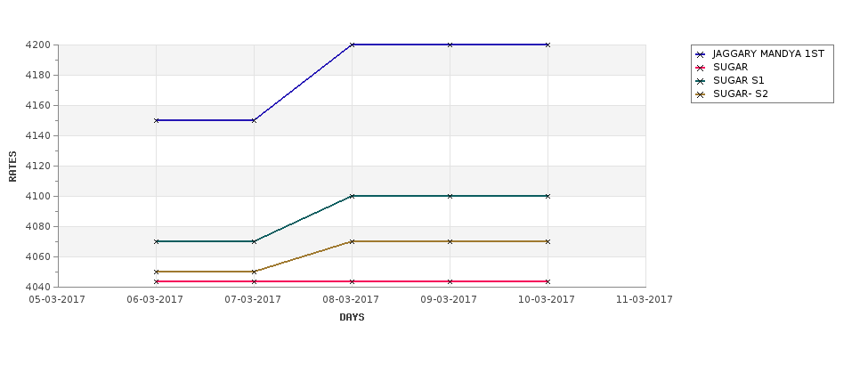Click Jaggary data point on 08-03-2017

(x=352, y=45)
